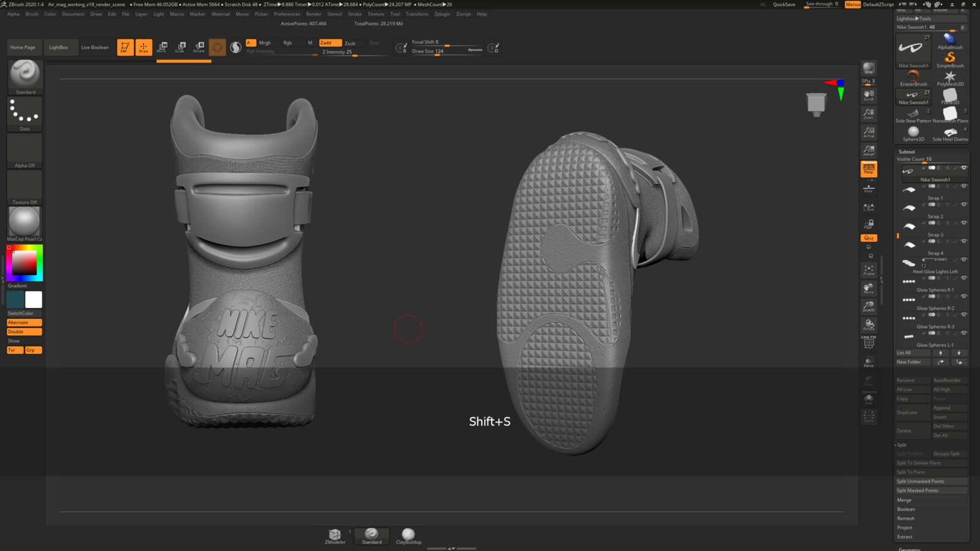Toggle Zsub mode
The height and width of the screenshot is (551, 980).
(350, 43)
